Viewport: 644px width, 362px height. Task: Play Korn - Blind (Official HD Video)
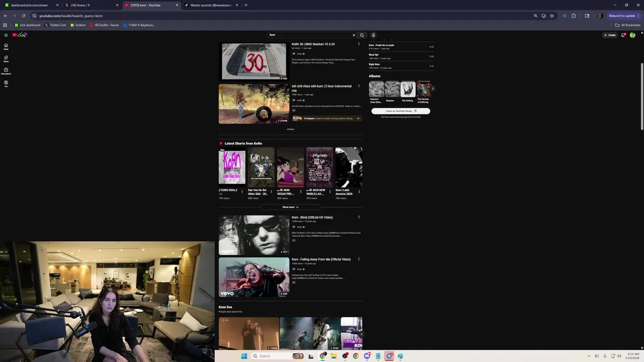[x=254, y=235]
